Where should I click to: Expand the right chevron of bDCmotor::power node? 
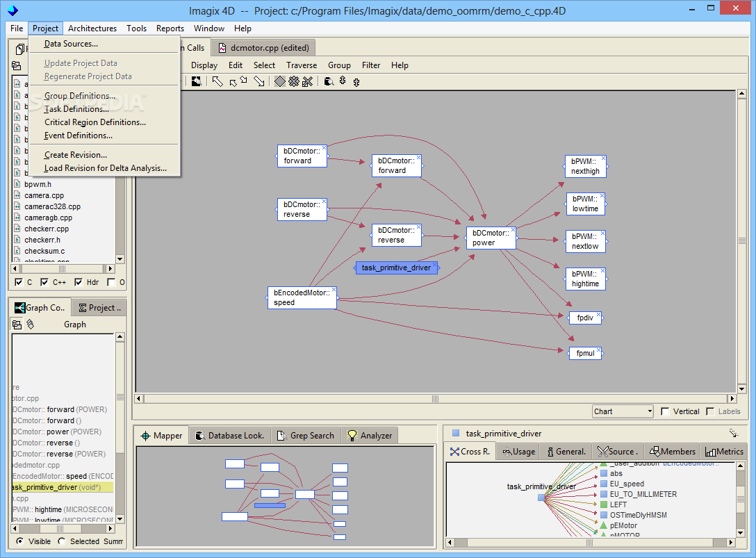point(518,238)
